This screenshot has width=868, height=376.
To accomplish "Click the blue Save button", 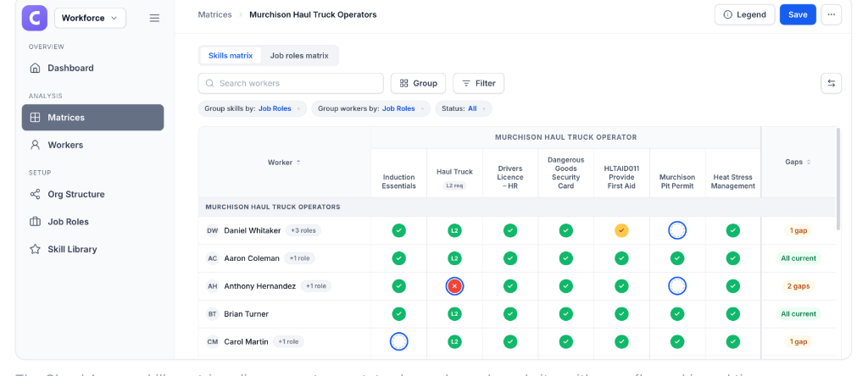I will click(x=798, y=15).
